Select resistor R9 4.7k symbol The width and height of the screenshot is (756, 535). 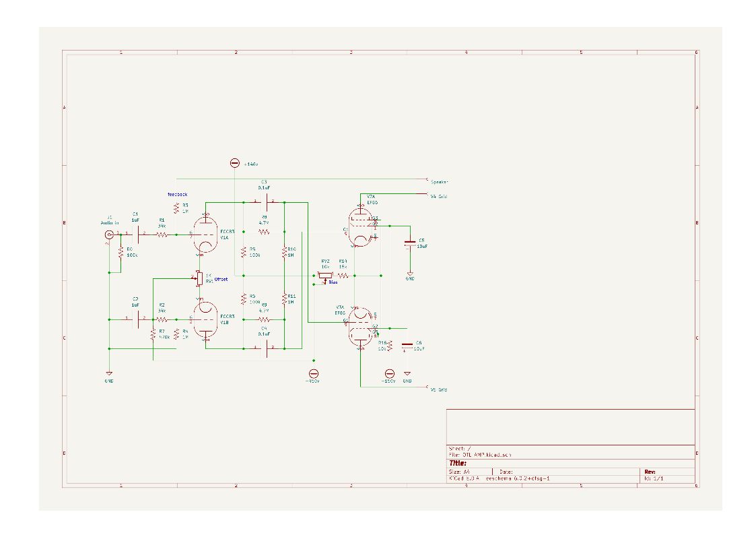point(264,319)
